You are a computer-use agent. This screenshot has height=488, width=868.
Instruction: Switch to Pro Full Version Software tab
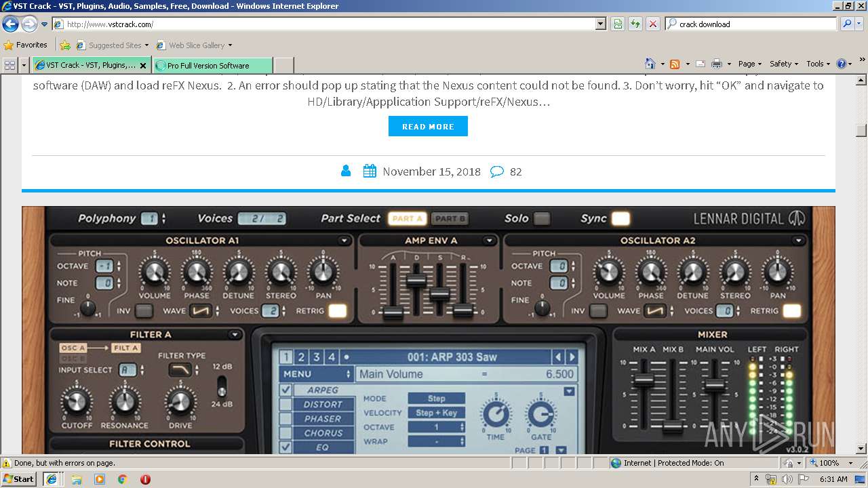click(213, 66)
